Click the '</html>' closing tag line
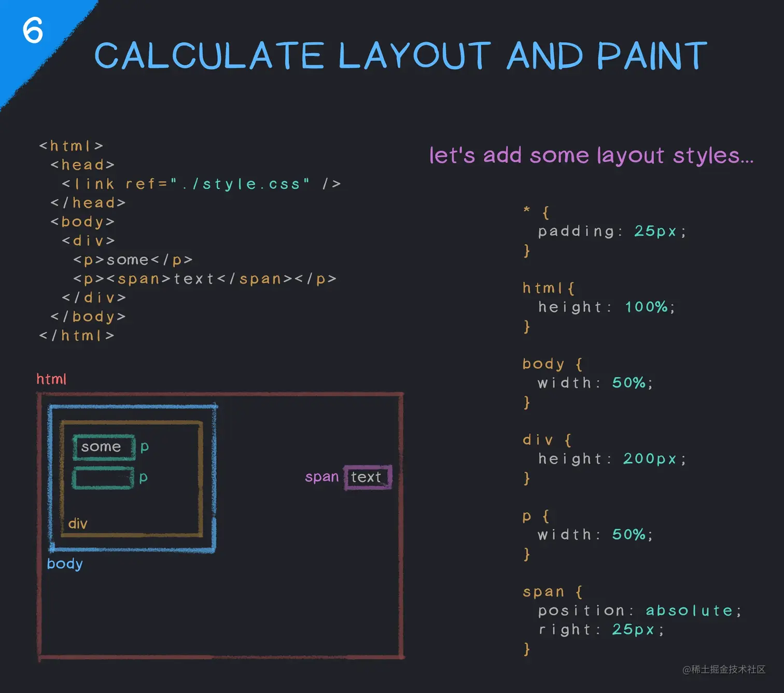 pos(77,336)
